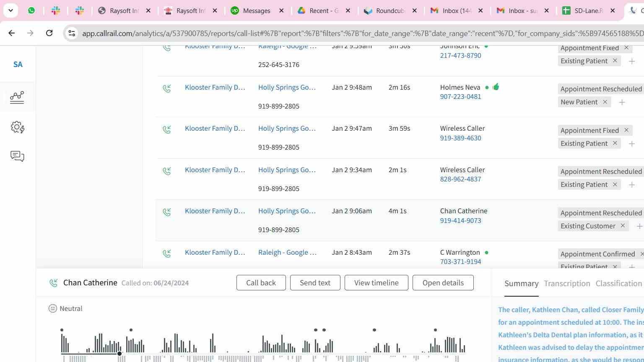Open the chat messages sidebar icon

pos(17,156)
